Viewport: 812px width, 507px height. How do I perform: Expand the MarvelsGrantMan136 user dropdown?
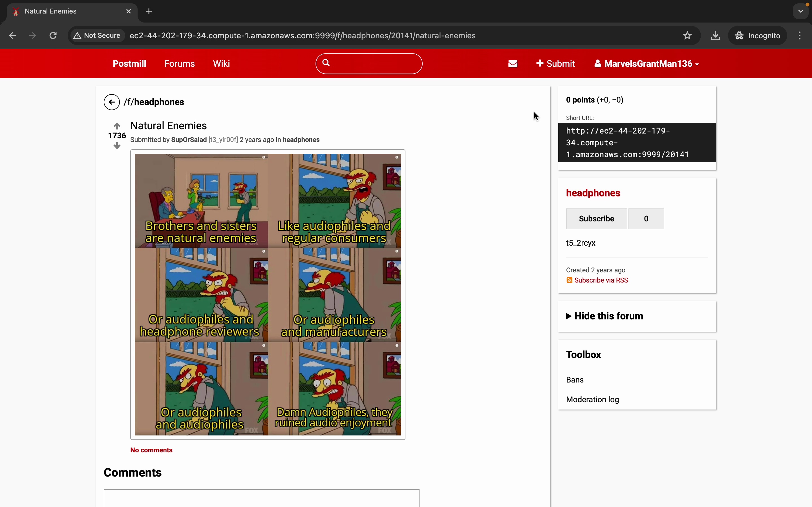646,64
